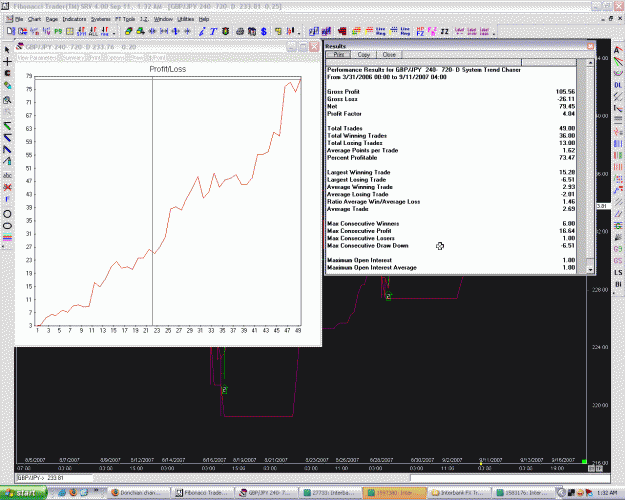Click the Print button in Results window
Viewport: 625px width, 500px height.
pos(338,55)
